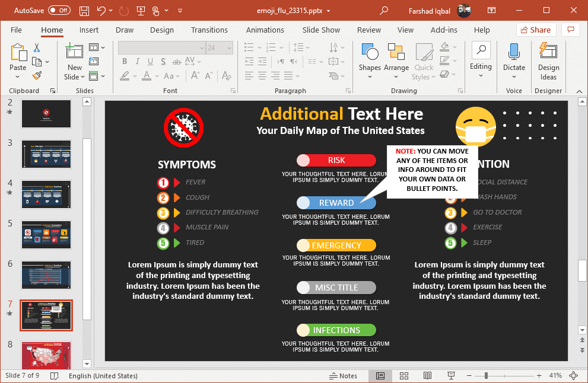Click the Dictate microphone icon
The width and height of the screenshot is (588, 383).
(x=514, y=53)
